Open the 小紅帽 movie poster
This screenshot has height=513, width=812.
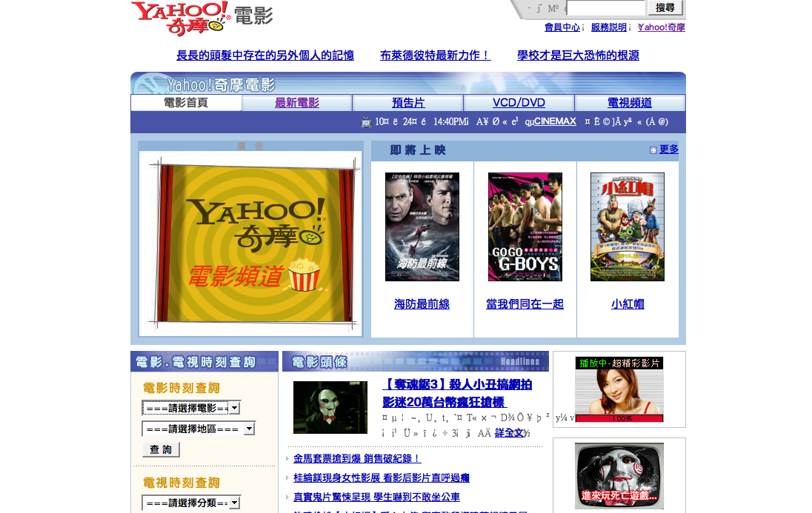[628, 227]
